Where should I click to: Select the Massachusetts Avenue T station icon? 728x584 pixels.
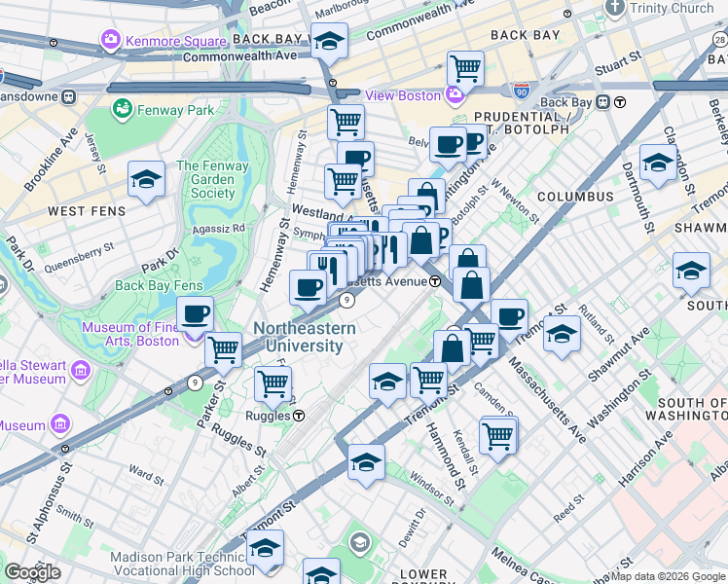[x=435, y=281]
